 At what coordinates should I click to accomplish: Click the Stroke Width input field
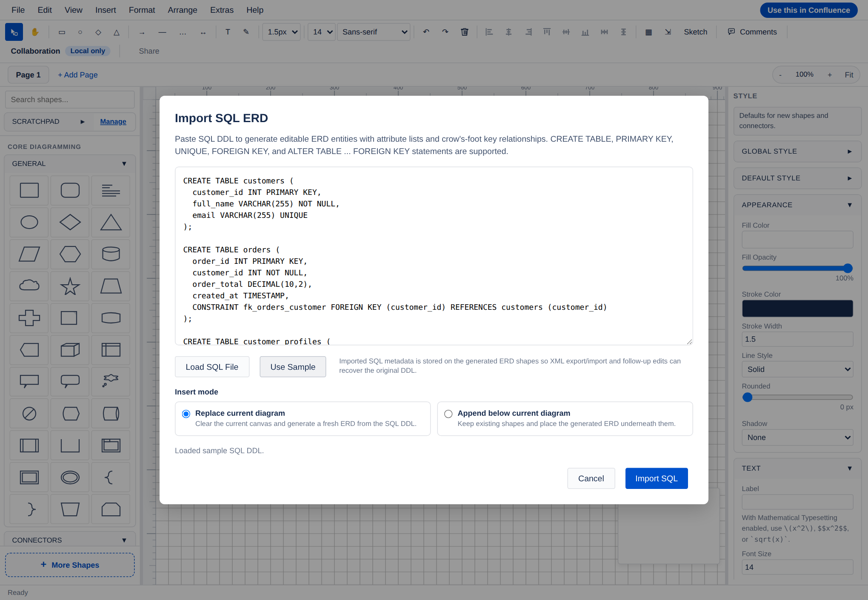(x=797, y=339)
